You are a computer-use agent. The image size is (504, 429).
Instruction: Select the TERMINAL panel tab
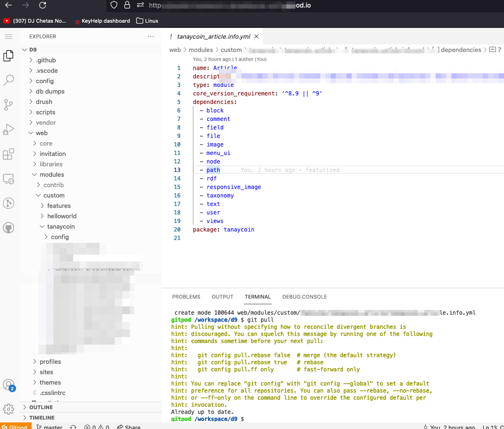tap(258, 297)
